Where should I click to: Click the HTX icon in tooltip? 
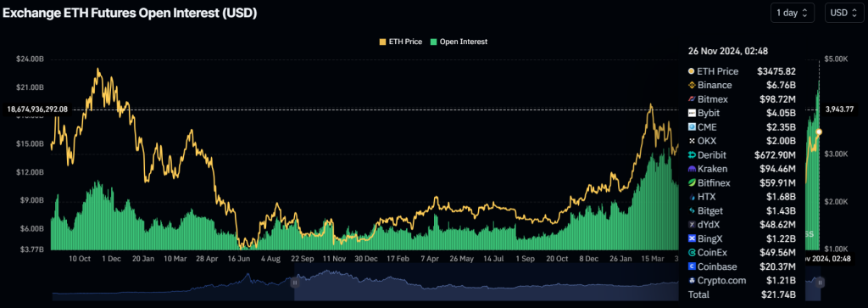[x=692, y=197]
